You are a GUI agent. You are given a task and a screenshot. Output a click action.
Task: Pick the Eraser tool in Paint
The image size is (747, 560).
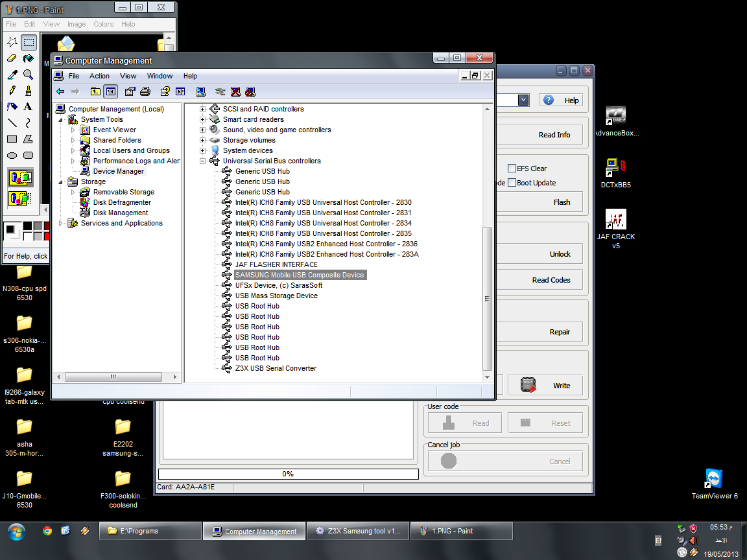point(12,58)
